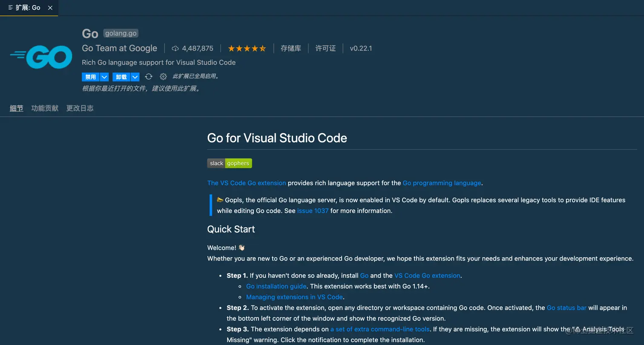Open the 存储库 repository link

click(x=291, y=49)
